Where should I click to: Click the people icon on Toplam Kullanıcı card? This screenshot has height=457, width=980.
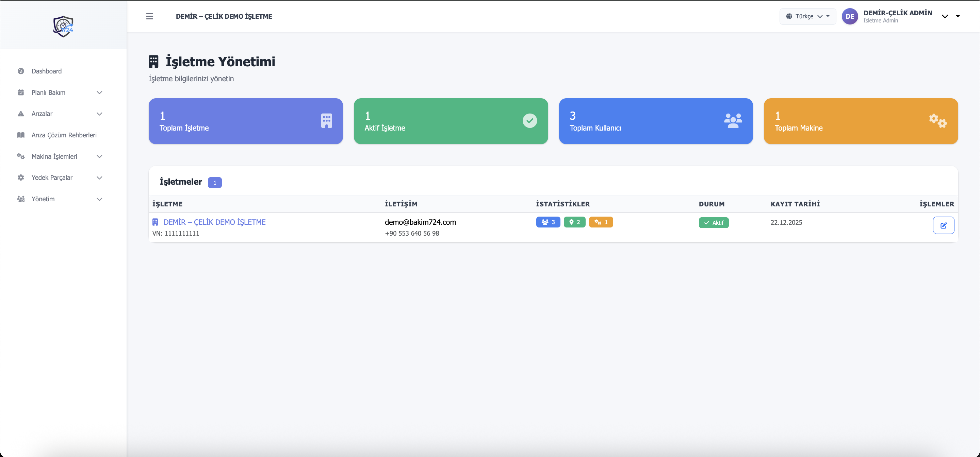pyautogui.click(x=732, y=121)
